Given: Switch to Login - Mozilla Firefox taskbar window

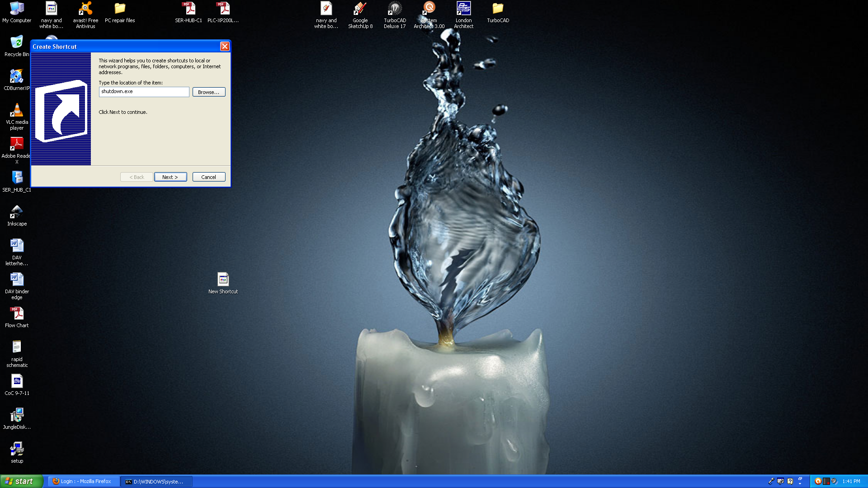Looking at the screenshot, I should [x=84, y=481].
